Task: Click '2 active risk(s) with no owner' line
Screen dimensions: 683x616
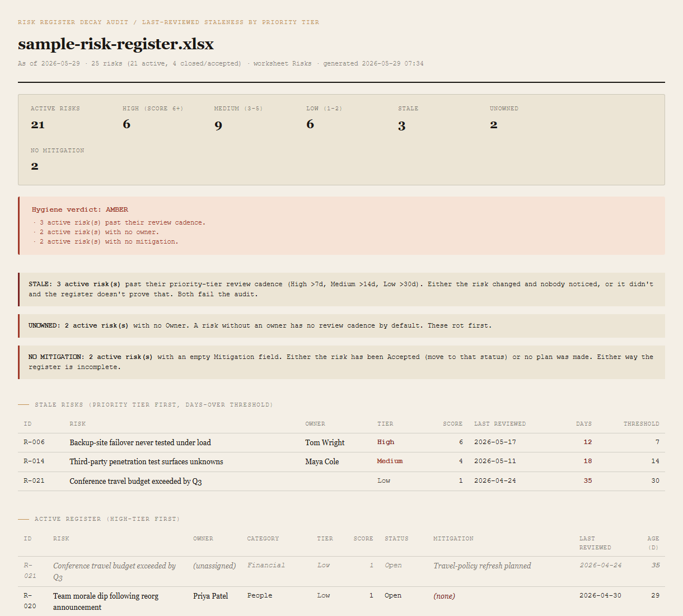Action: [x=99, y=232]
